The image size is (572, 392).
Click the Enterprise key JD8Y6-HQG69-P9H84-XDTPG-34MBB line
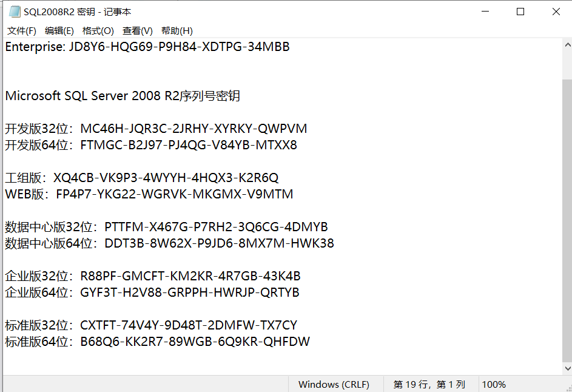[x=147, y=47]
